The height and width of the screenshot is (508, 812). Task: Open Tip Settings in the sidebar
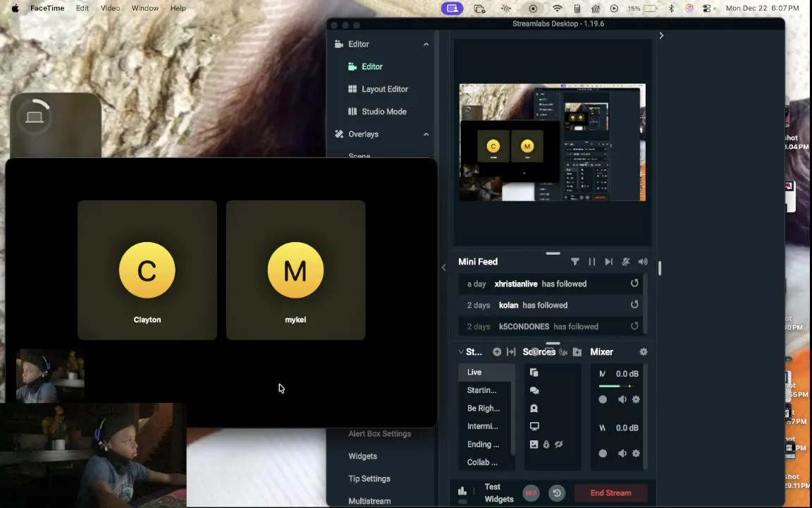369,478
